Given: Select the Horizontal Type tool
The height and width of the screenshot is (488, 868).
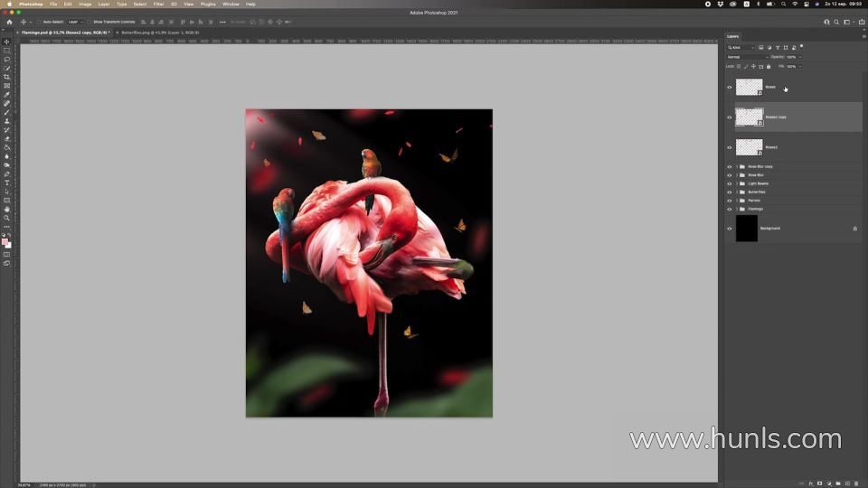Looking at the screenshot, I should [6, 183].
